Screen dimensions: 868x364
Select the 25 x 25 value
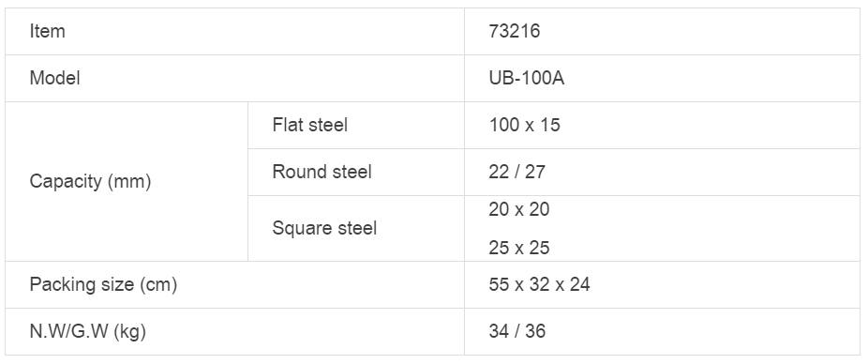[x=518, y=248]
